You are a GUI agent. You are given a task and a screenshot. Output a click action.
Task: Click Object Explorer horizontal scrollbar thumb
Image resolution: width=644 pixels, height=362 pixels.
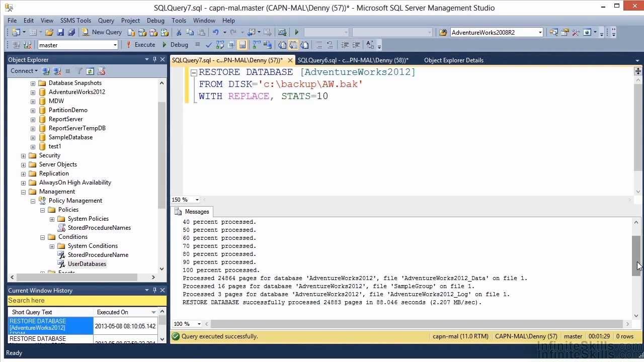tap(77, 277)
